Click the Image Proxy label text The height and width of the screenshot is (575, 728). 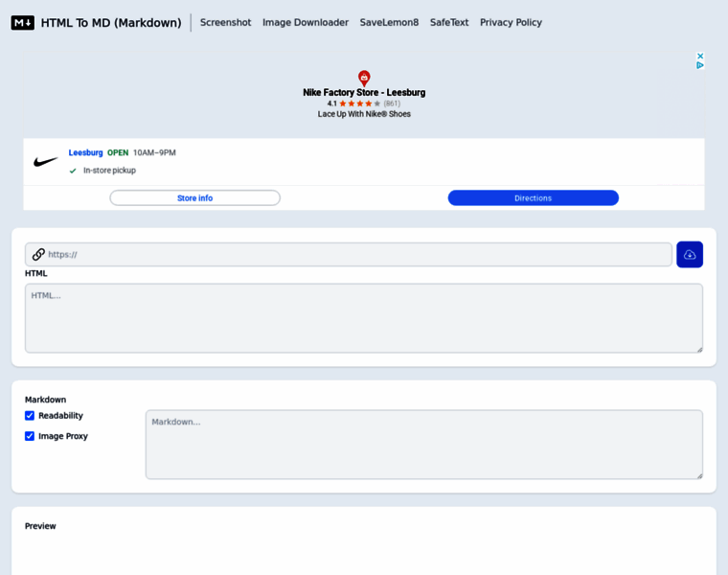click(x=63, y=436)
